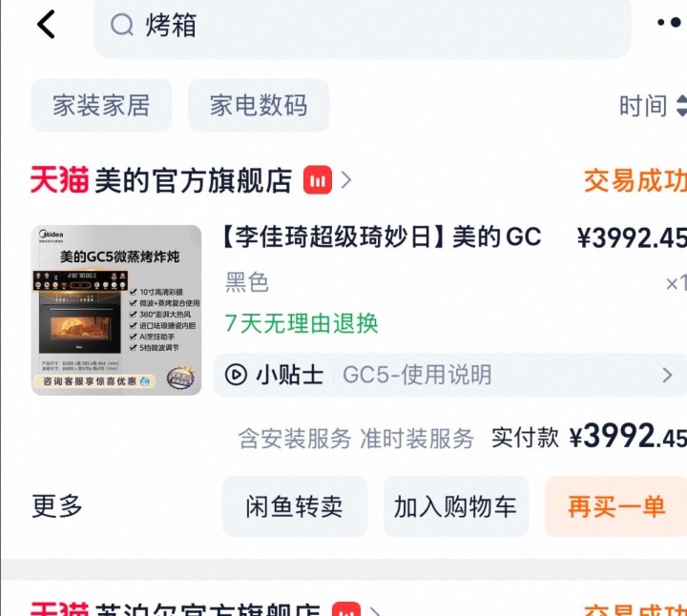Expand the 美的官方旗舰店 store chevron

coord(346,179)
